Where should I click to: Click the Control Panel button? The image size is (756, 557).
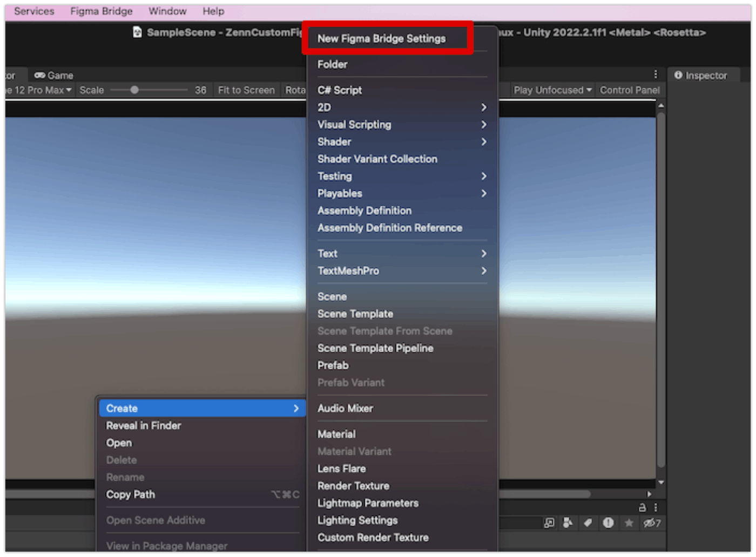[x=630, y=90]
